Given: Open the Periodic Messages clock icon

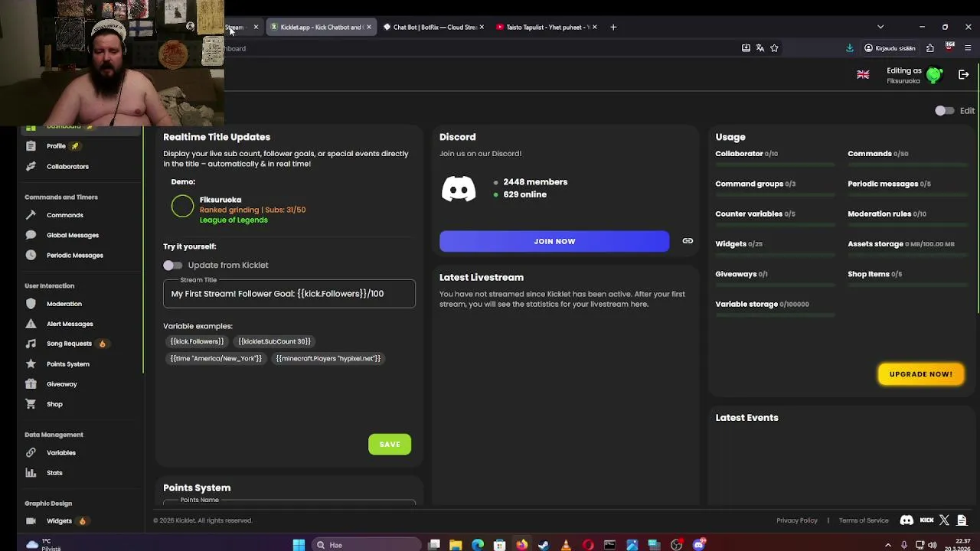Looking at the screenshot, I should coord(31,255).
